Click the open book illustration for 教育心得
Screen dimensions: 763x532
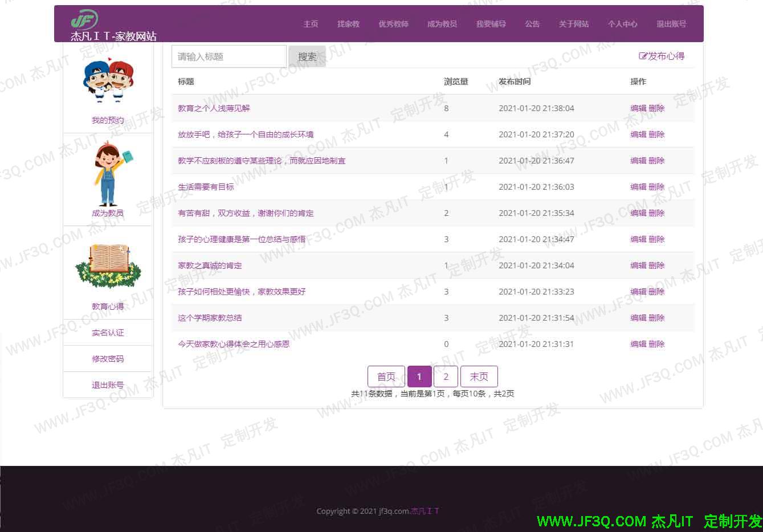(108, 265)
